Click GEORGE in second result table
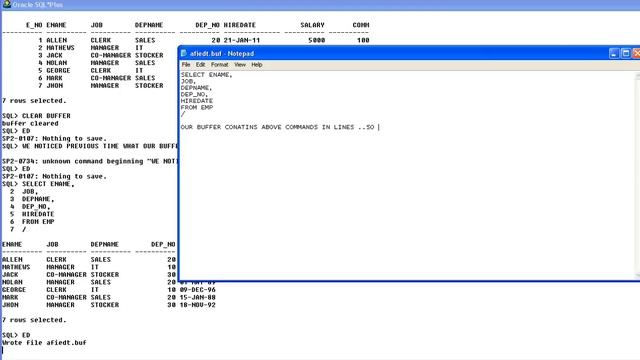Screen dimensions: 640x360 click(14, 290)
